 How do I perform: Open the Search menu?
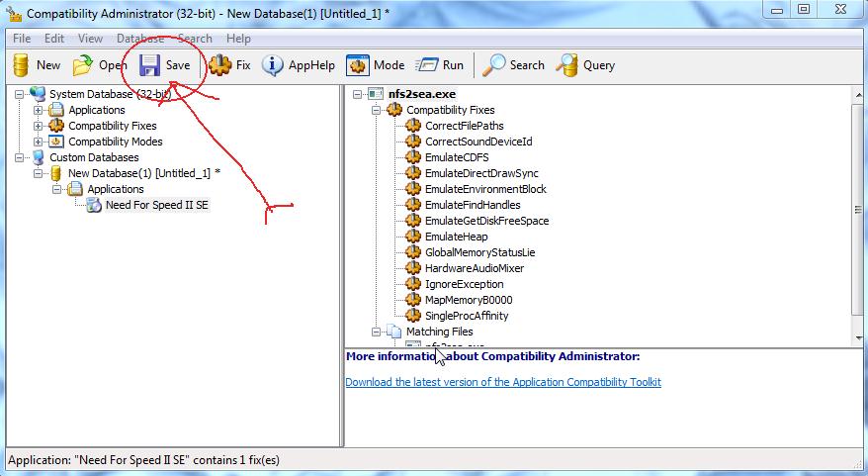tap(195, 39)
